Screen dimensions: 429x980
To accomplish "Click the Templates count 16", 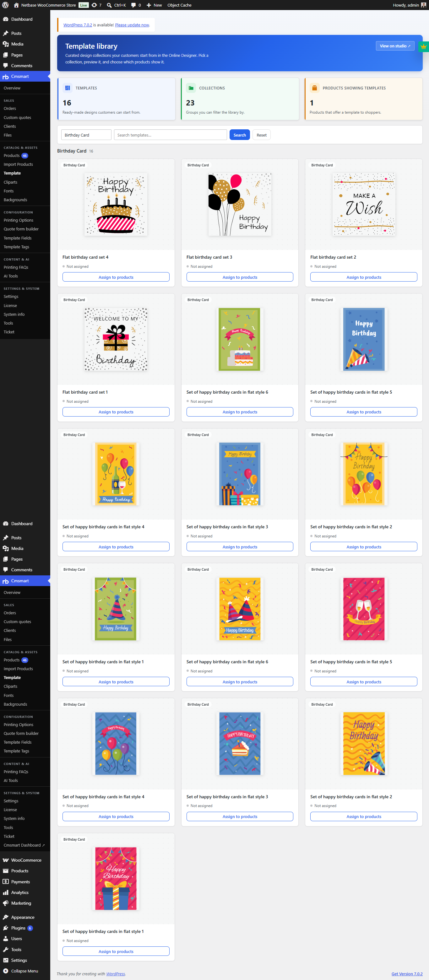I will (x=67, y=103).
